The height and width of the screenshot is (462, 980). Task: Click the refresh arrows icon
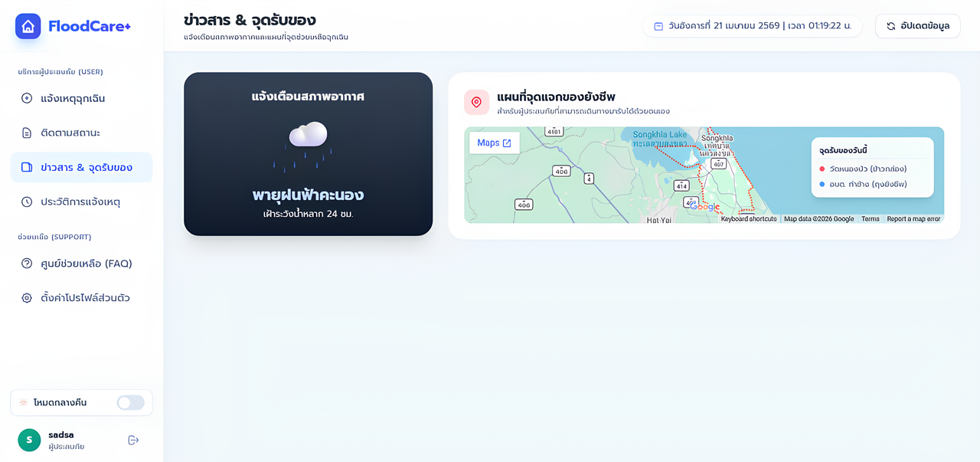pyautogui.click(x=891, y=26)
